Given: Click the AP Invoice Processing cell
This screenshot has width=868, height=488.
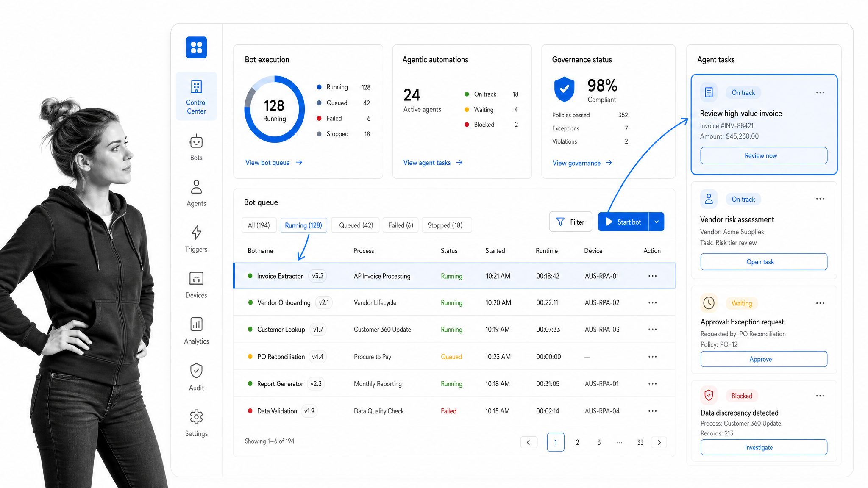Looking at the screenshot, I should pyautogui.click(x=382, y=276).
